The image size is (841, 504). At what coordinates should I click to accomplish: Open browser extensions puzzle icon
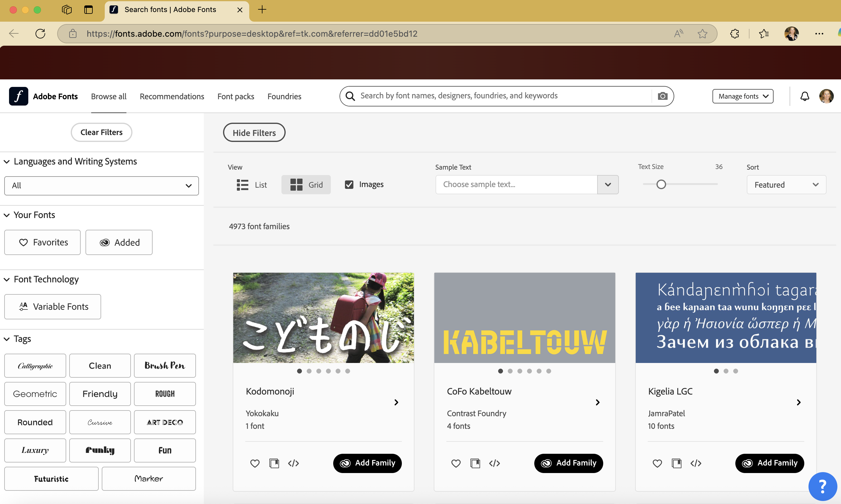coord(734,33)
